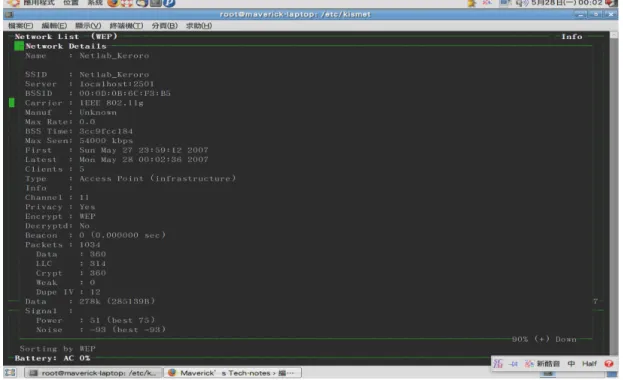Click the Carrier 'IEEE 802.11g' value
This screenshot has height=380, width=623.
[x=111, y=103]
